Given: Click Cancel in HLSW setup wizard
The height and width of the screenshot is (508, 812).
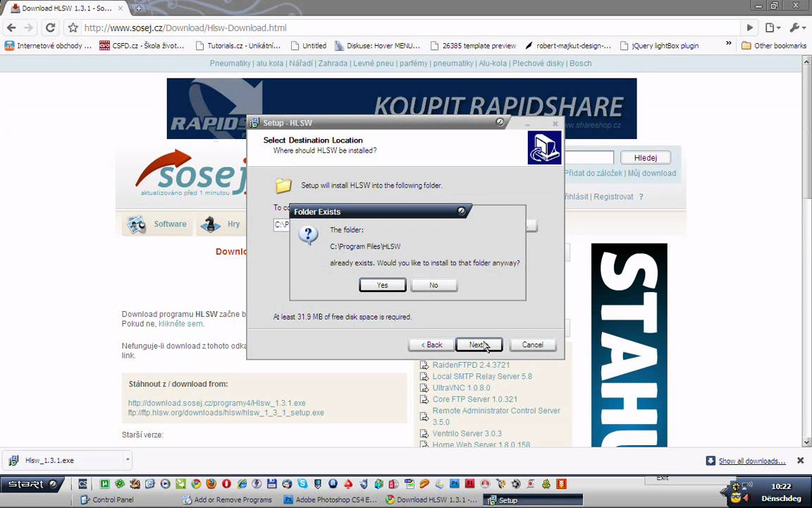Looking at the screenshot, I should (x=532, y=345).
